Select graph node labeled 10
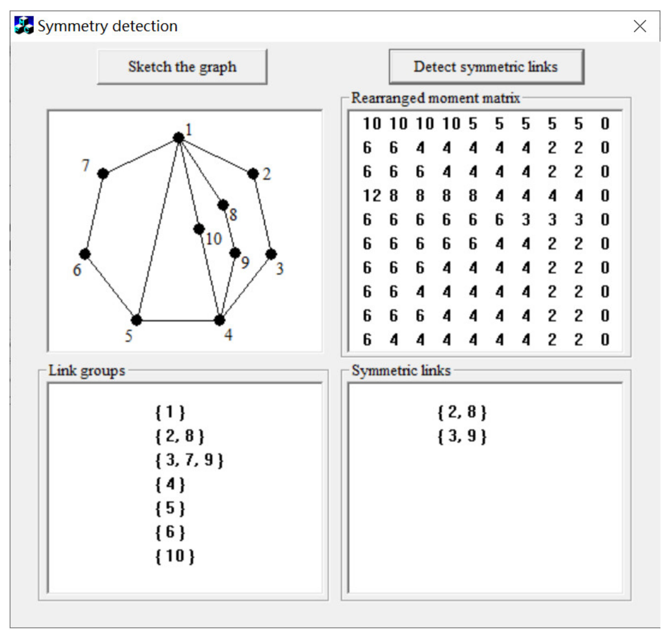The image size is (672, 639). [x=199, y=229]
